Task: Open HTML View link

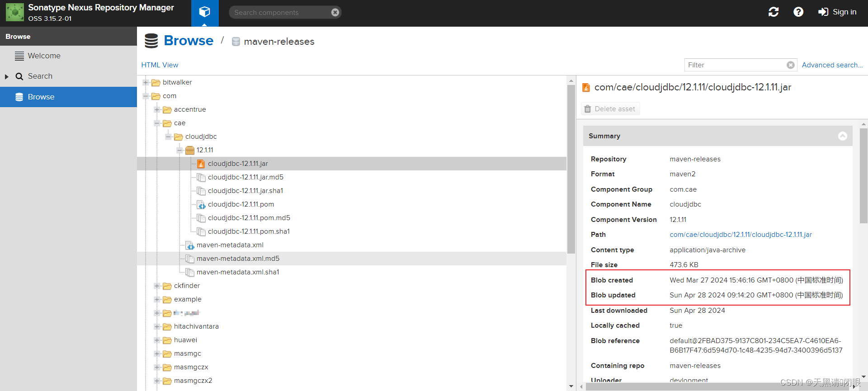Action: click(160, 65)
